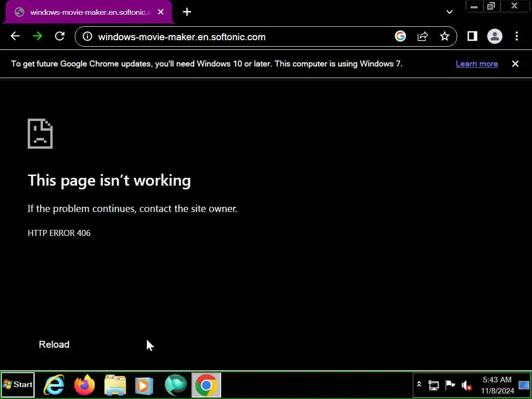The width and height of the screenshot is (532, 399).
Task: Select the windows-movie-maker softonic tab
Action: click(88, 12)
